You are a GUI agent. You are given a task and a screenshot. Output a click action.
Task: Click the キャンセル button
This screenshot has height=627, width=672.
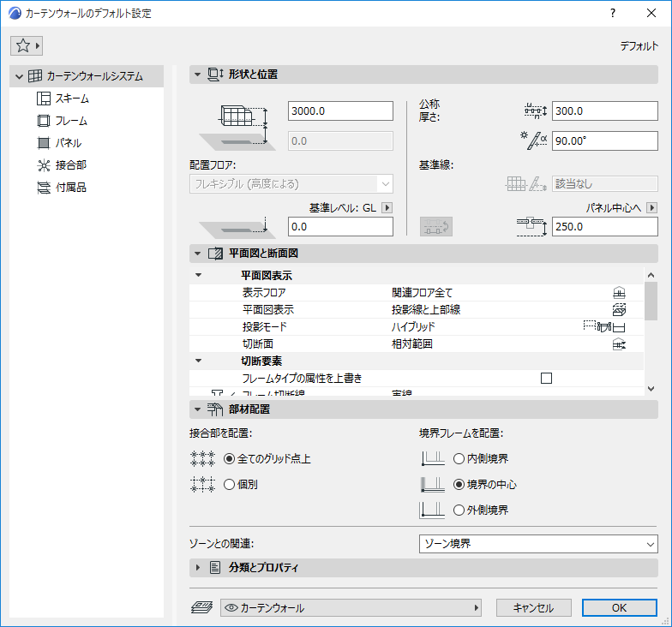click(533, 608)
